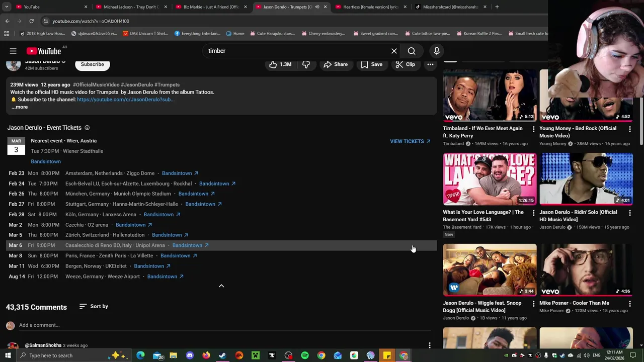Reload the page
644x362 pixels.
pos(31,21)
